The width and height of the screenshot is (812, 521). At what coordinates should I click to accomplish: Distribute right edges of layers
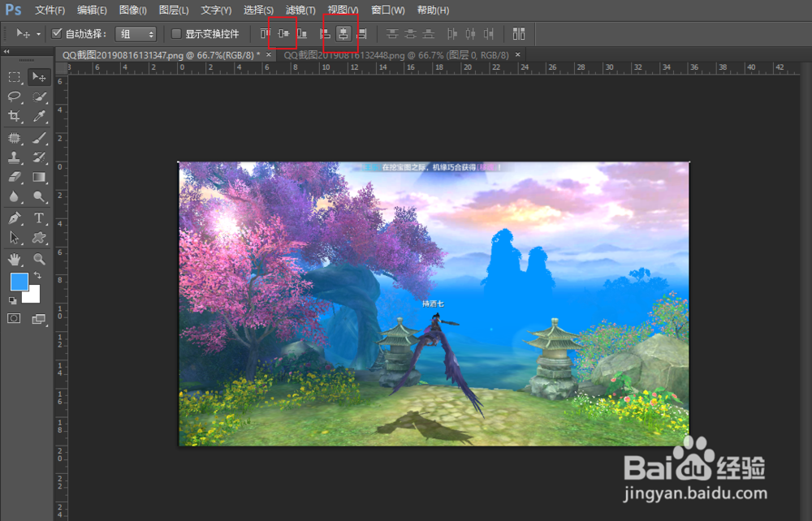pos(488,33)
